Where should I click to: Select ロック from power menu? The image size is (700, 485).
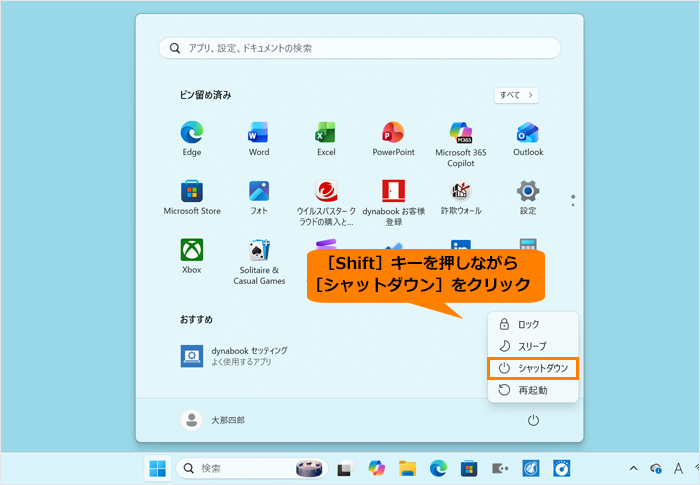point(533,324)
